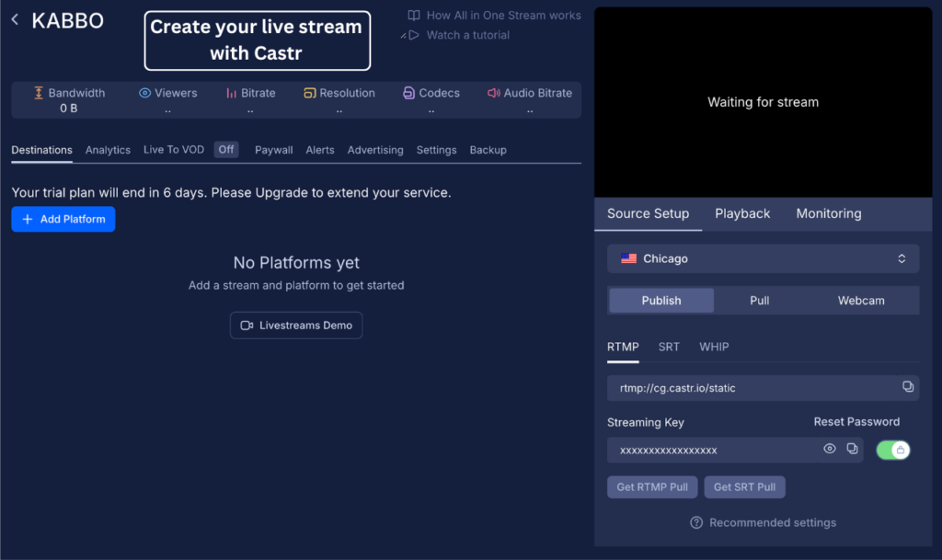Toggle the streaming key password lock switch

(x=892, y=450)
